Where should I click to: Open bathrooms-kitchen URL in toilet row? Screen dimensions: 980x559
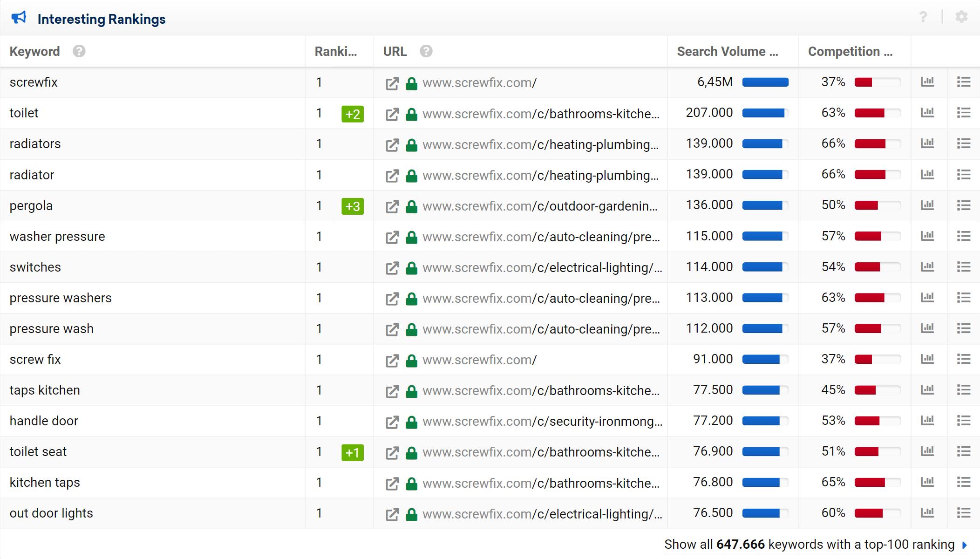click(541, 114)
